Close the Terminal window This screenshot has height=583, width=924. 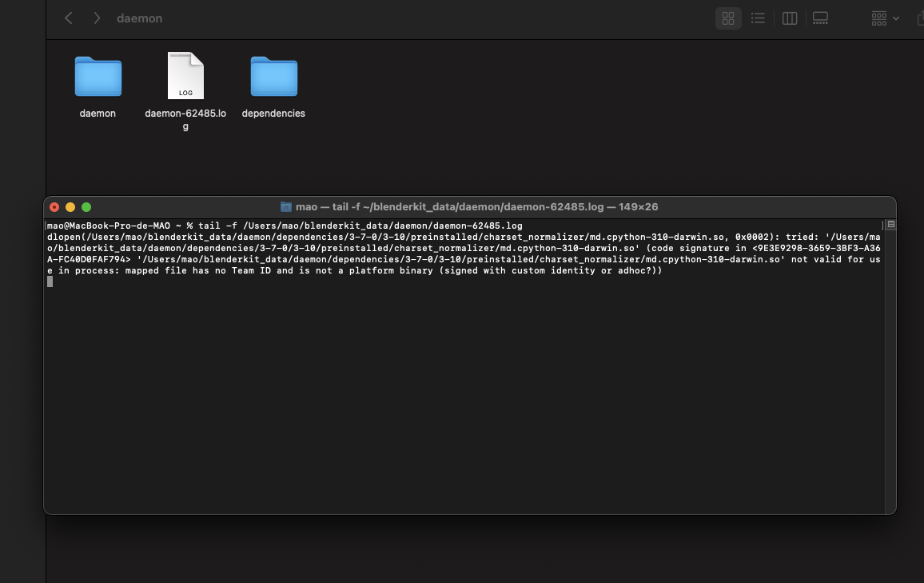tap(54, 206)
